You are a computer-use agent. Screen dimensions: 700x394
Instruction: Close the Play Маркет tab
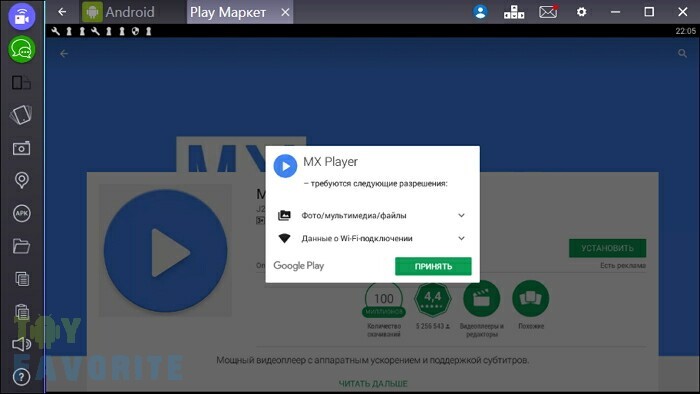point(285,12)
